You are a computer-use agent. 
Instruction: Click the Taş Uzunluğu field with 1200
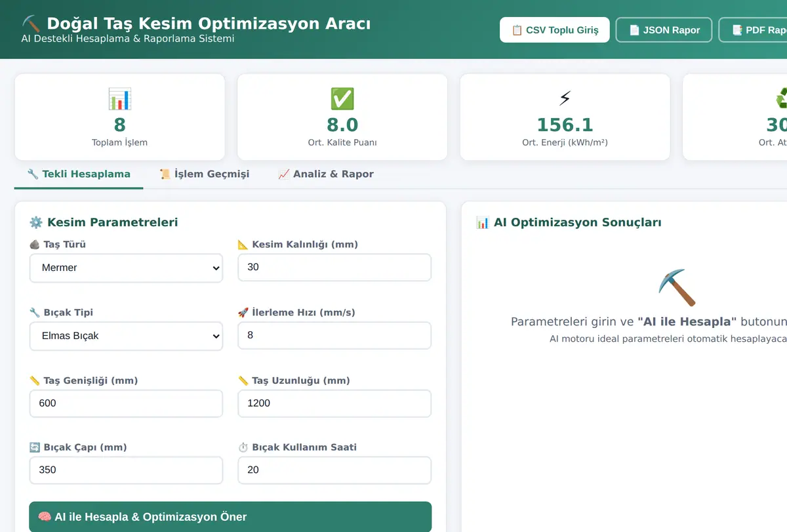pos(334,403)
